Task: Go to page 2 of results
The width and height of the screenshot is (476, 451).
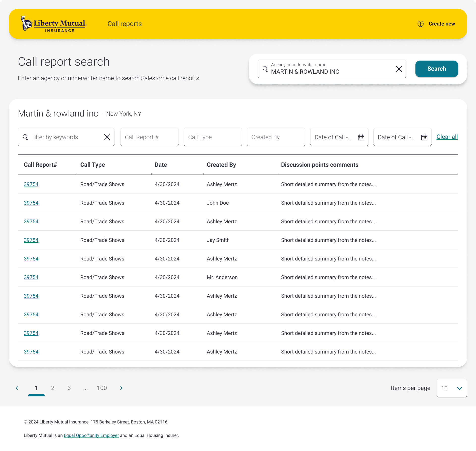Action: click(x=53, y=388)
